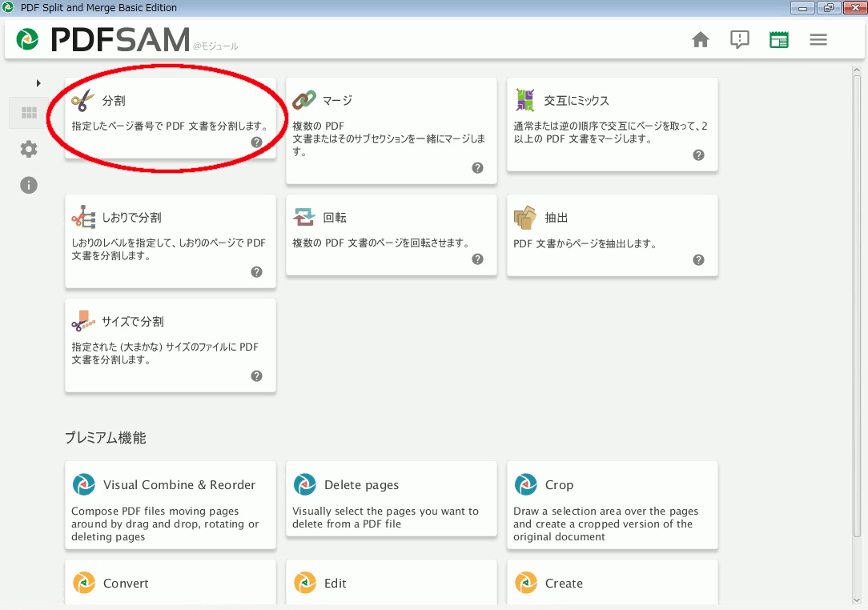
Task: Open Convert premium feature
Action: click(x=127, y=584)
